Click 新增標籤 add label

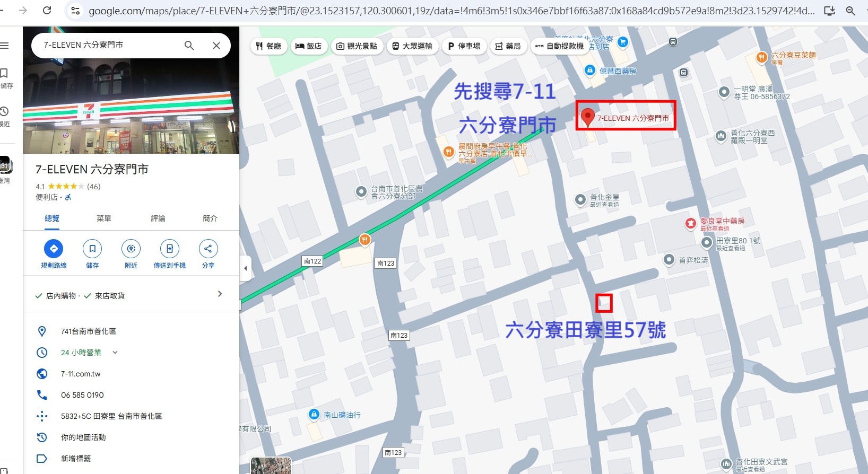click(x=76, y=459)
